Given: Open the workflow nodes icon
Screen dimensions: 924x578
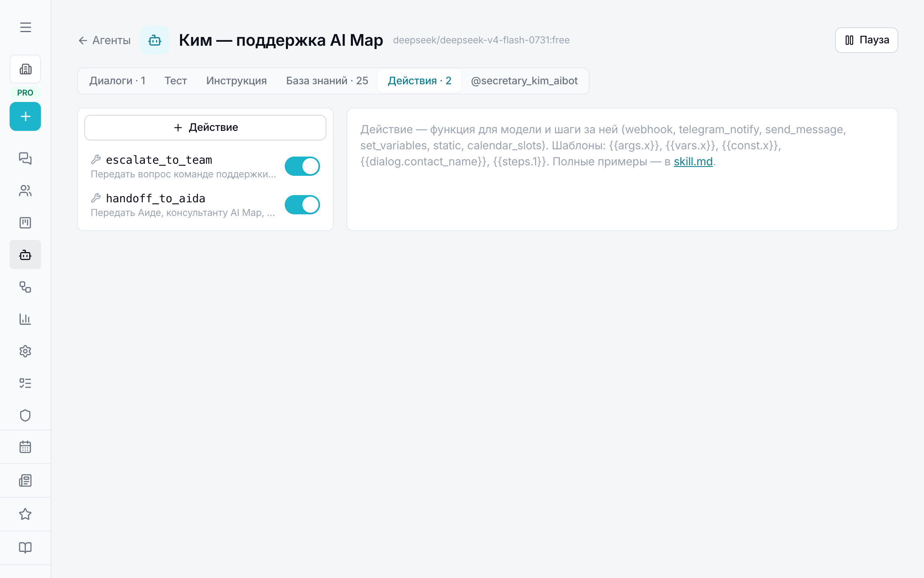Looking at the screenshot, I should tap(25, 287).
